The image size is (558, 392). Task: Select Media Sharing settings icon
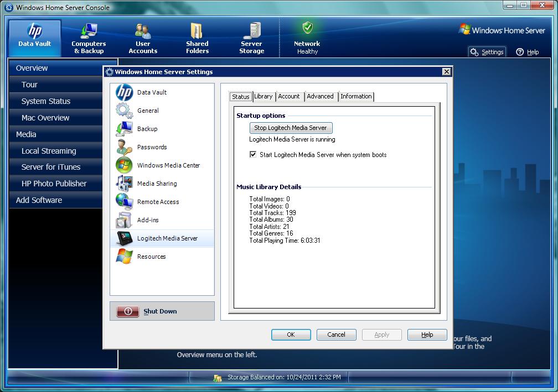coord(124,184)
